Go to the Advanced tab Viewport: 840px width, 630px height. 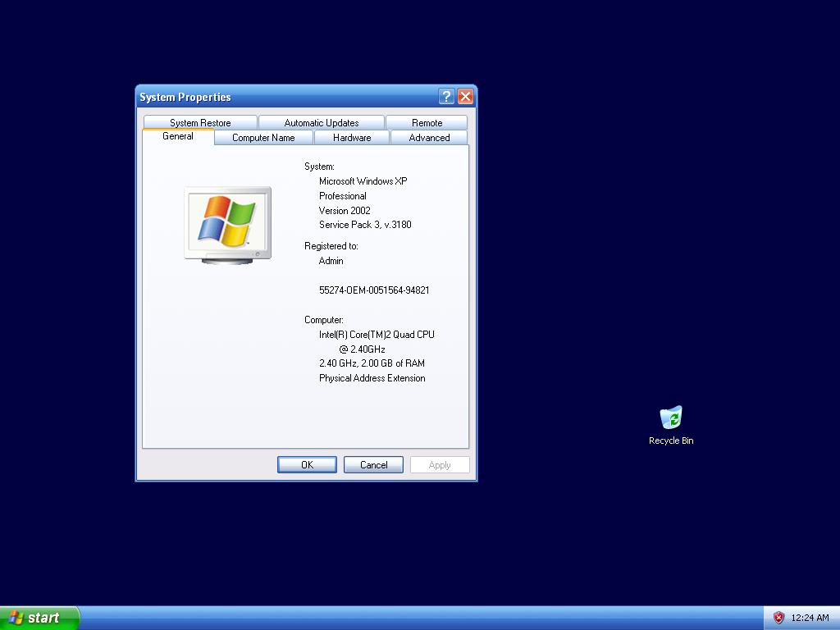pos(429,138)
